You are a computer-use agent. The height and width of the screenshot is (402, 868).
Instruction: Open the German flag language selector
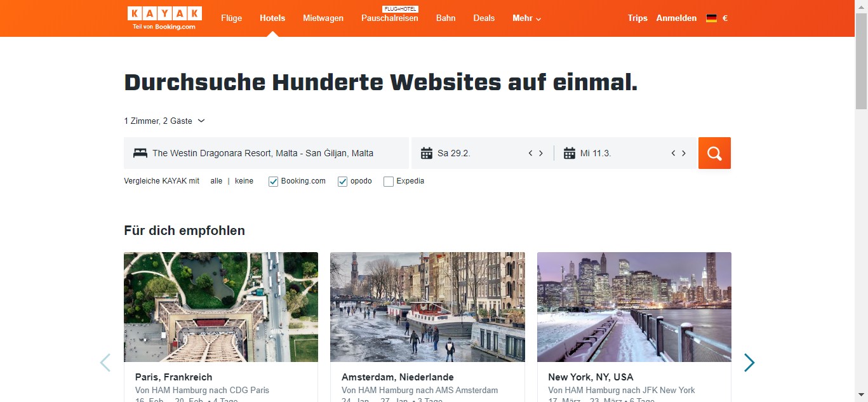coord(711,18)
